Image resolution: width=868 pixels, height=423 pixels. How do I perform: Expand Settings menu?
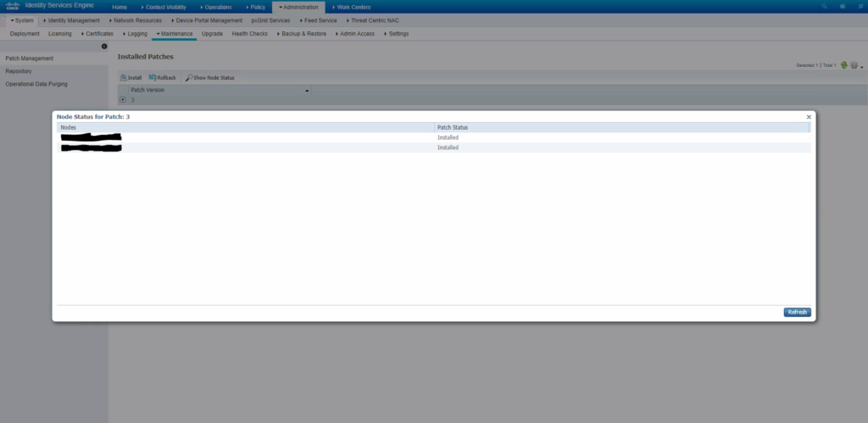click(397, 34)
